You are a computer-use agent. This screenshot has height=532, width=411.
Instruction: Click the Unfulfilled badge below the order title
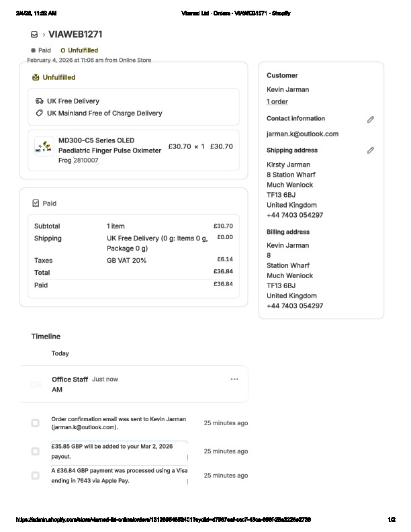(x=79, y=50)
